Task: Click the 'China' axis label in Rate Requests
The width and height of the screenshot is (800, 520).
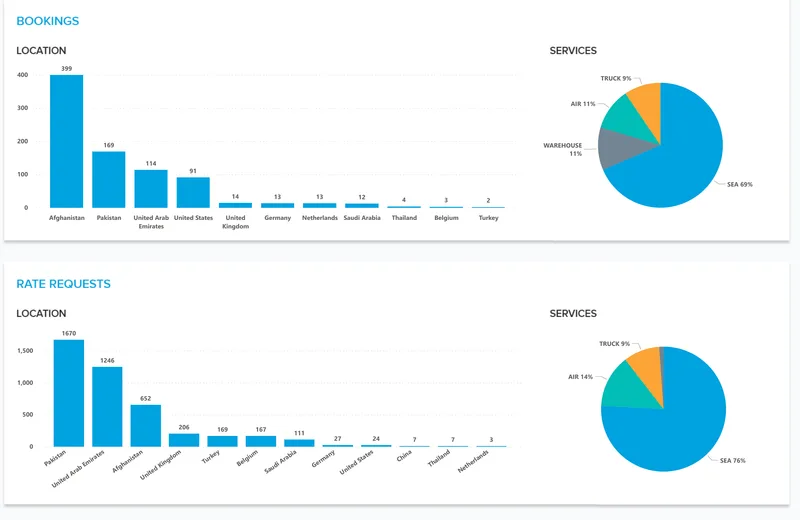Action: (x=404, y=456)
